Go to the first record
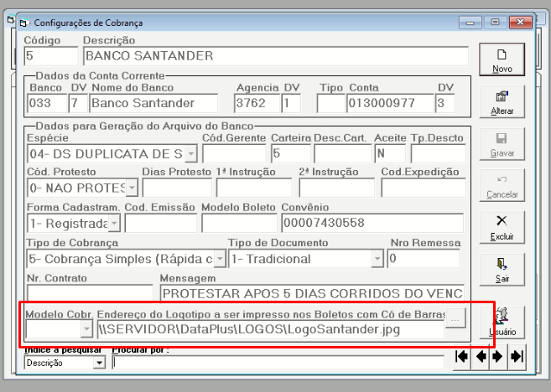The image size is (551, 392). point(462,357)
